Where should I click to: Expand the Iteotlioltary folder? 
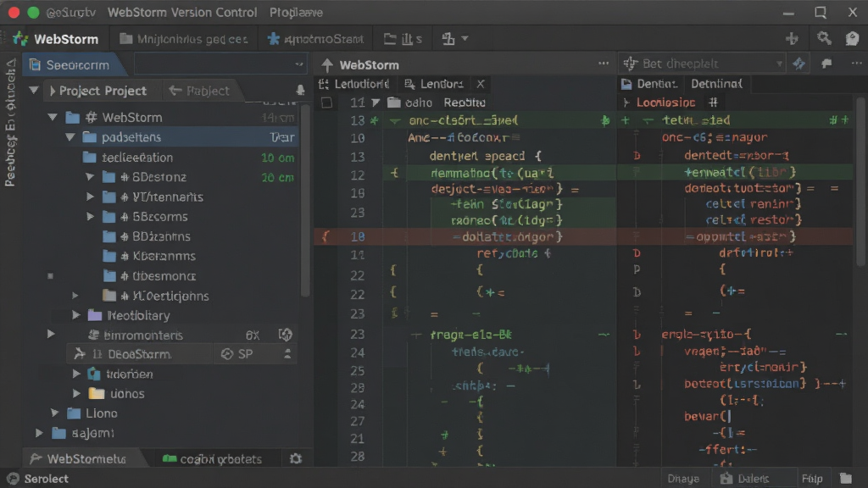tap(75, 315)
